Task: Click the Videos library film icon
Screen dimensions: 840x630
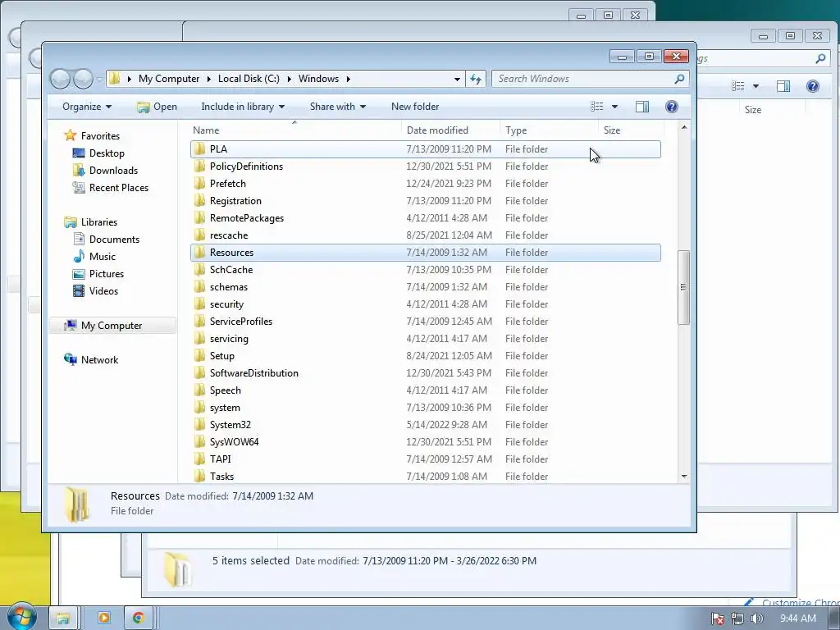Action: [79, 291]
